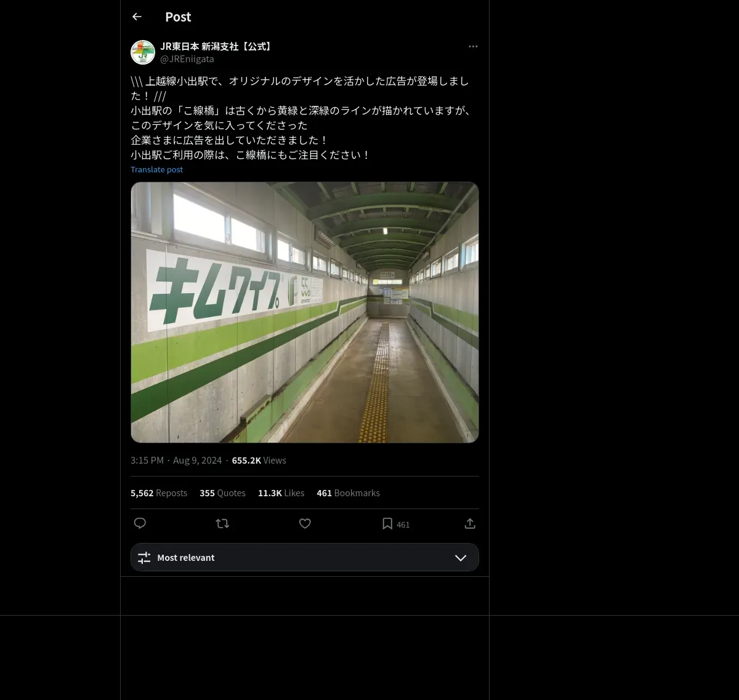Click the Aug 9, 2024 timestamp
The height and width of the screenshot is (700, 739).
click(x=197, y=461)
